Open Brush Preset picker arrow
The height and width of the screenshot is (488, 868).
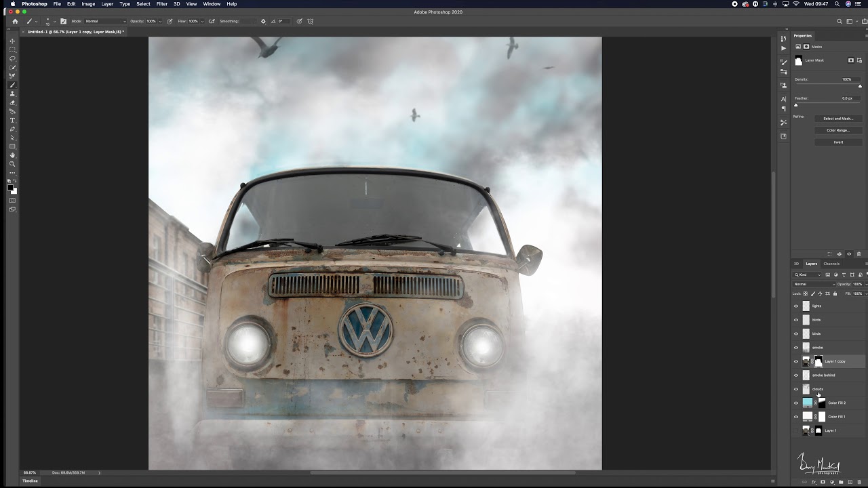click(55, 21)
